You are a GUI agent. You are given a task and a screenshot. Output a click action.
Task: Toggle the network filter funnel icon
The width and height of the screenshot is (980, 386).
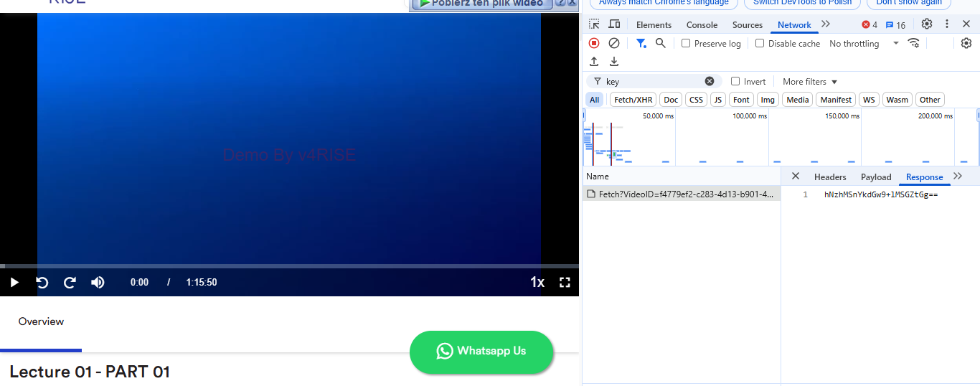(641, 43)
